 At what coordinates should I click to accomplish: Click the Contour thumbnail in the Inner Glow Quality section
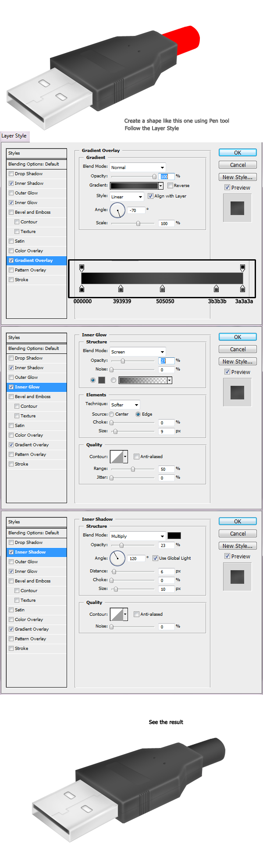pyautogui.click(x=117, y=457)
